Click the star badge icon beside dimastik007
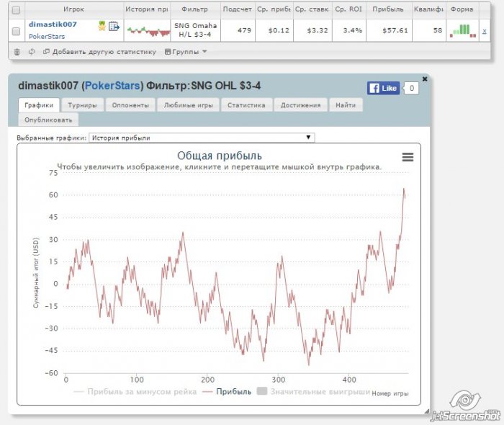504x425 pixels. (x=102, y=26)
